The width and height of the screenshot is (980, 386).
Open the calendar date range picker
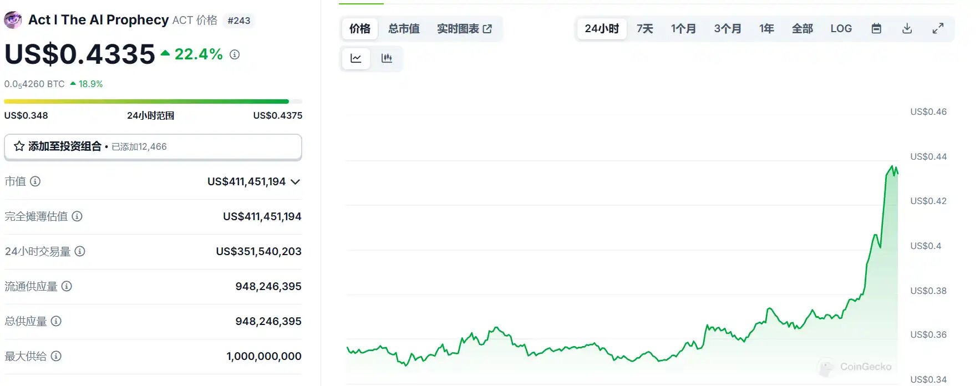[x=876, y=29]
